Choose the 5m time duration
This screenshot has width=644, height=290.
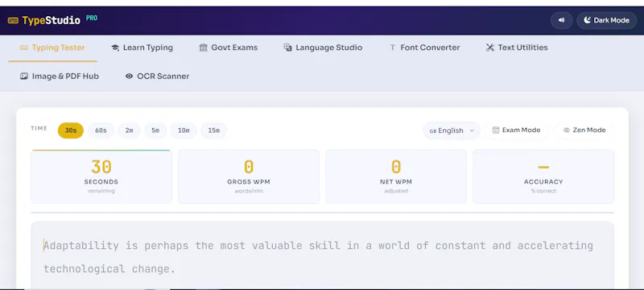155,130
